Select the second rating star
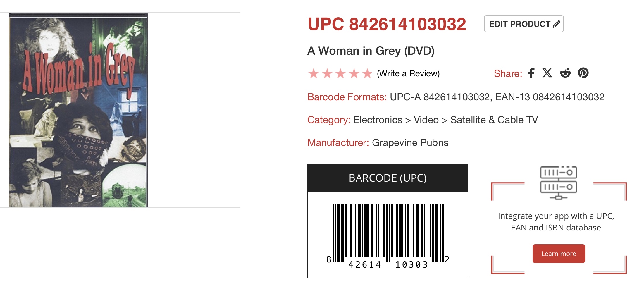644x289 pixels. [327, 73]
